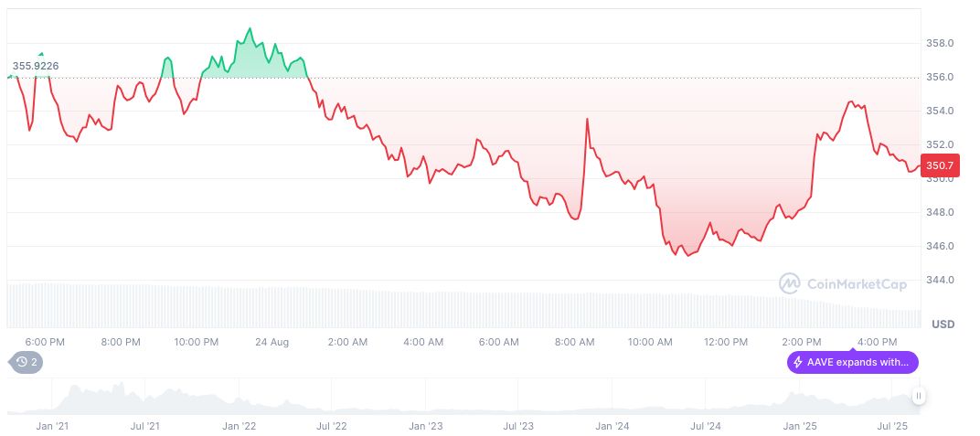Select Jan '21 in the range navigator

[x=52, y=426]
